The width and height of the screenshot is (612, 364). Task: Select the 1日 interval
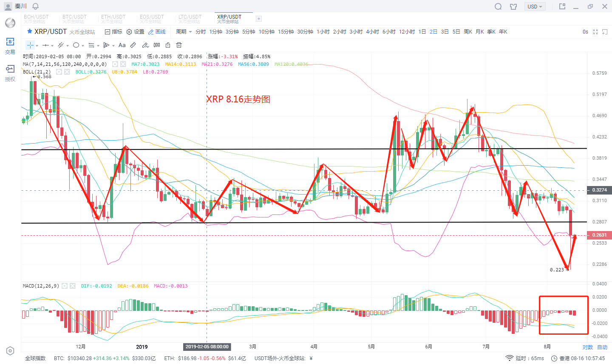[422, 32]
